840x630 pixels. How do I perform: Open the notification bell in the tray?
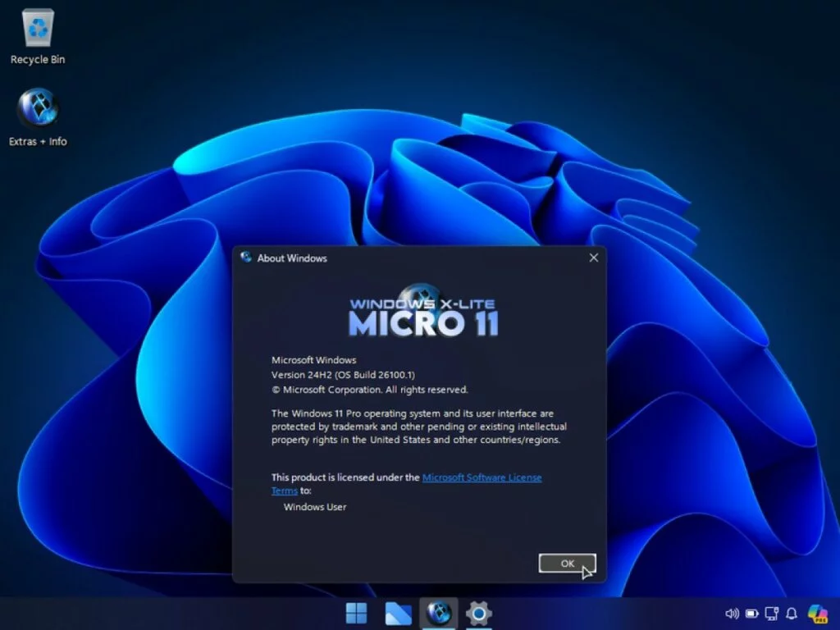click(792, 614)
